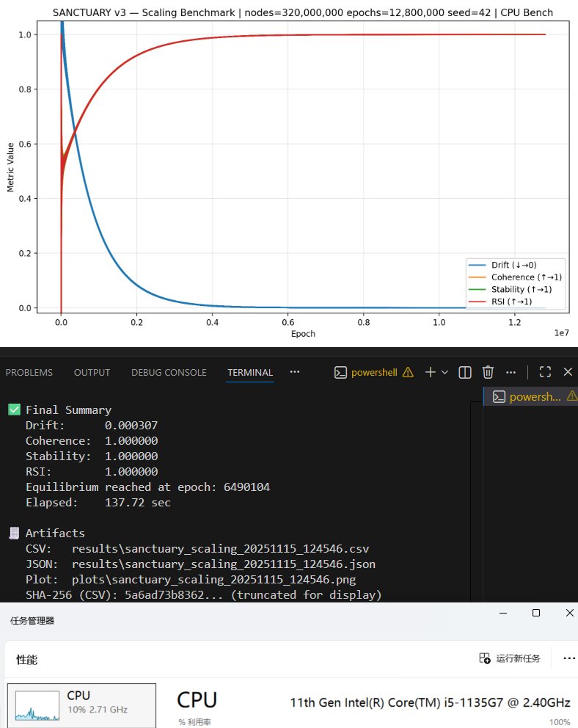Click the Stability green legend line

[477, 289]
